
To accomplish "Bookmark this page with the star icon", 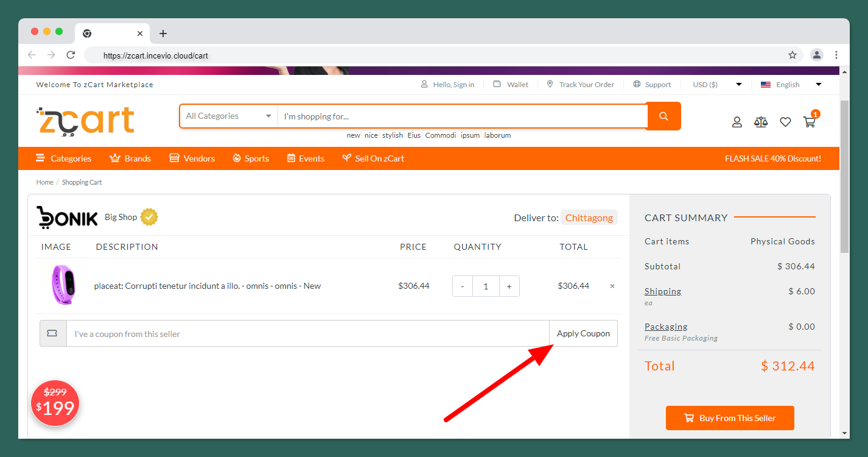I will tap(793, 55).
